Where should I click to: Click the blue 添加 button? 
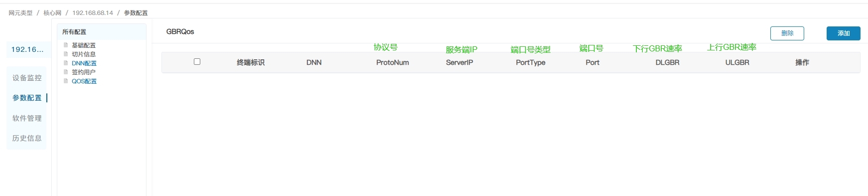[x=844, y=33]
